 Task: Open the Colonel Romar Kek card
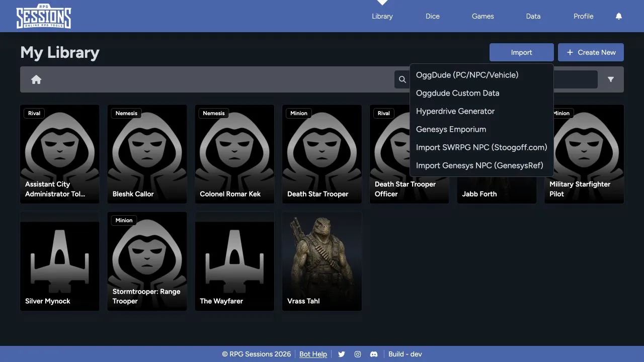point(234,154)
